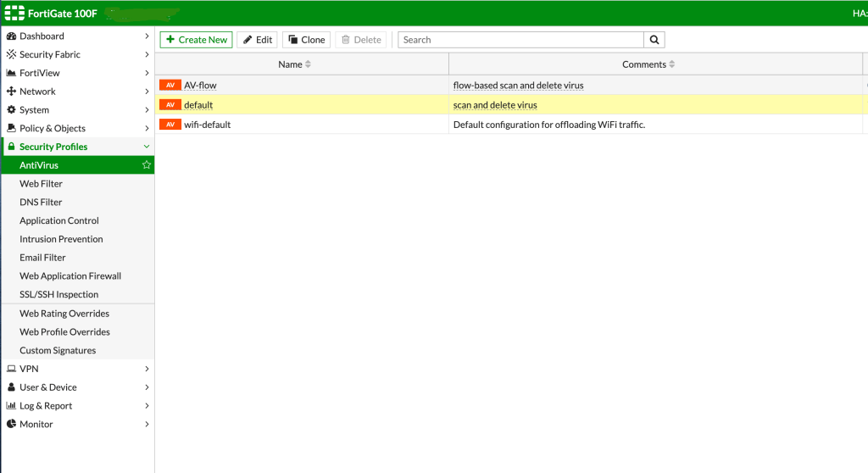The image size is (868, 473).
Task: Expand the Network menu chevron
Action: click(x=147, y=92)
